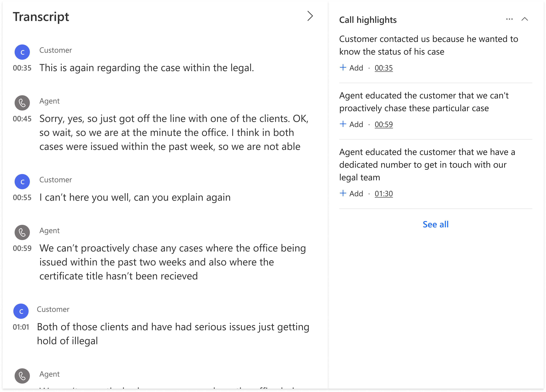This screenshot has width=546, height=392.
Task: Jump to 00:59 highlight timestamp link
Action: pos(384,125)
